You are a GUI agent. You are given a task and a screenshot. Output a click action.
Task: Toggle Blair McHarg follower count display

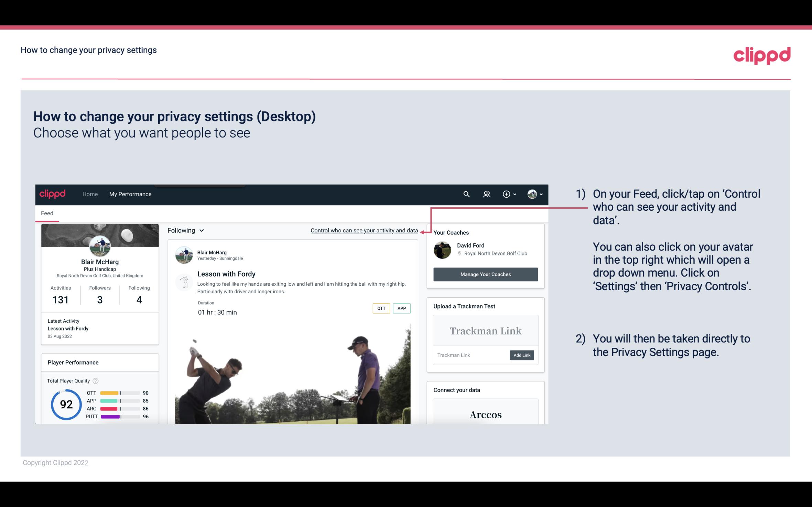(99, 294)
